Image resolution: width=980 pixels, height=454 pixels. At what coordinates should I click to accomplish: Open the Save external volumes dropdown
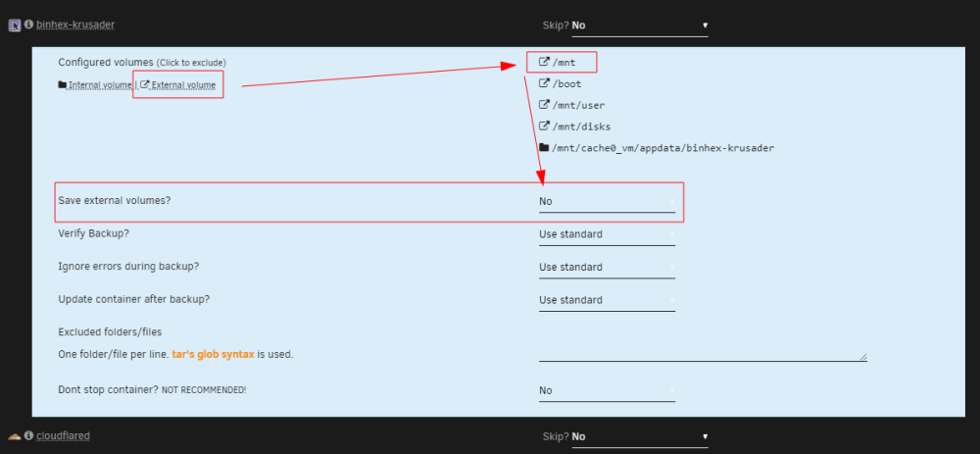[x=607, y=201]
